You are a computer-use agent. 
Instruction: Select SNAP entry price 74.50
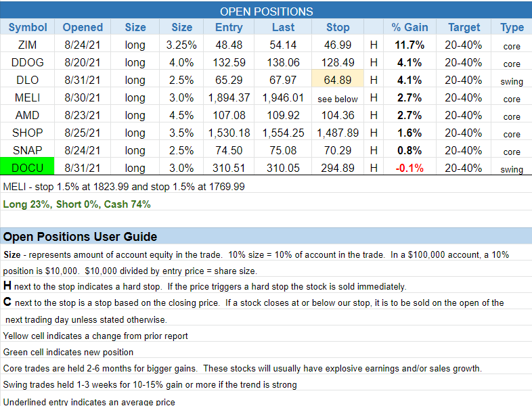pyautogui.click(x=229, y=151)
